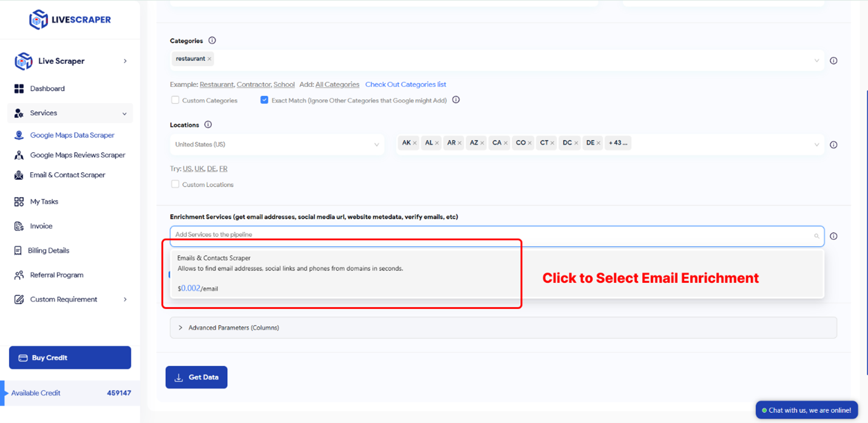Viewport: 868px width, 423px height.
Task: Open the categories dropdown arrow
Action: click(816, 61)
